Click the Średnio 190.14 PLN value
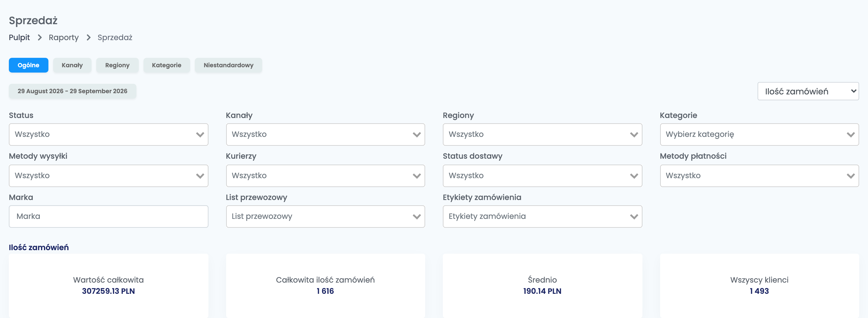 coord(542,291)
